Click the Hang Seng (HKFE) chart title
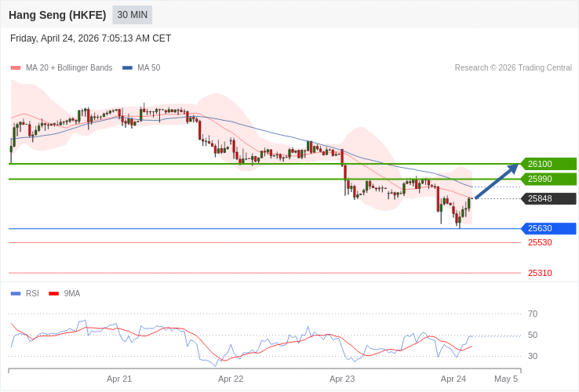 coord(57,15)
